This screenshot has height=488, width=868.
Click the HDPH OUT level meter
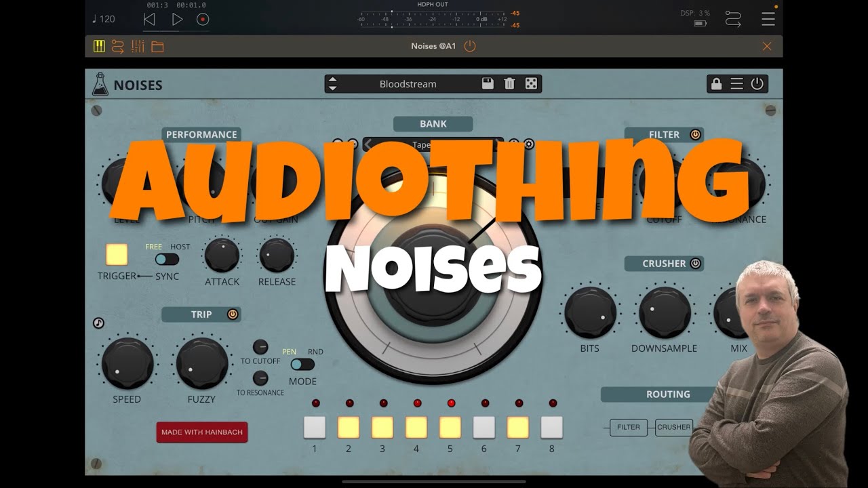433,18
